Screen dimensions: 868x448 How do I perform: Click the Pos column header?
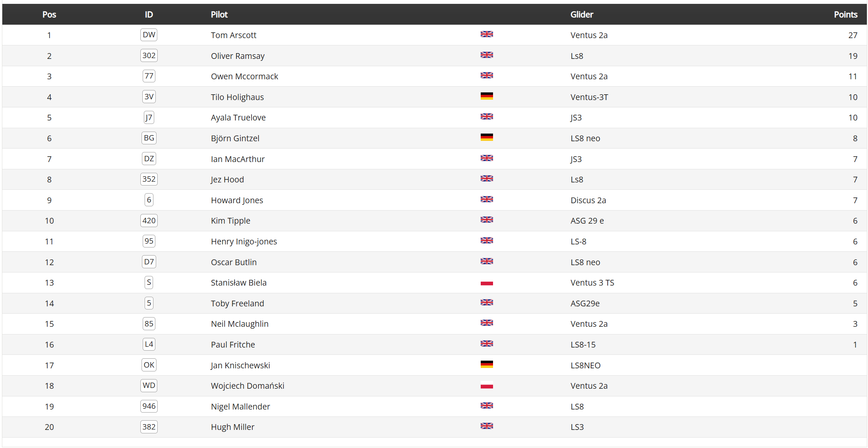49,15
